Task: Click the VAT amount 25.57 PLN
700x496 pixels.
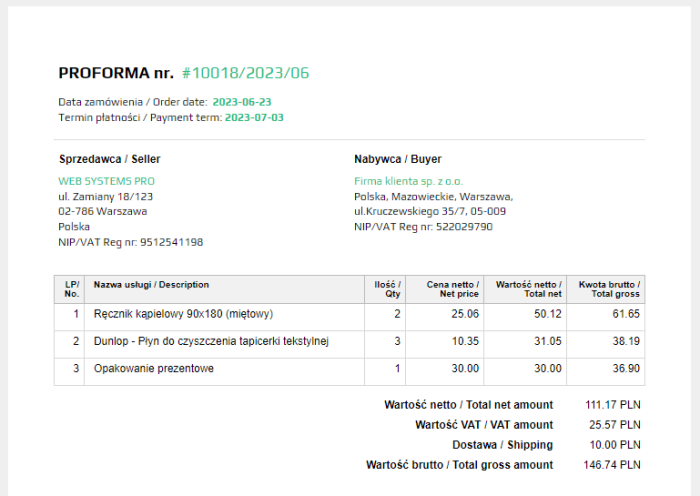Action: click(615, 425)
